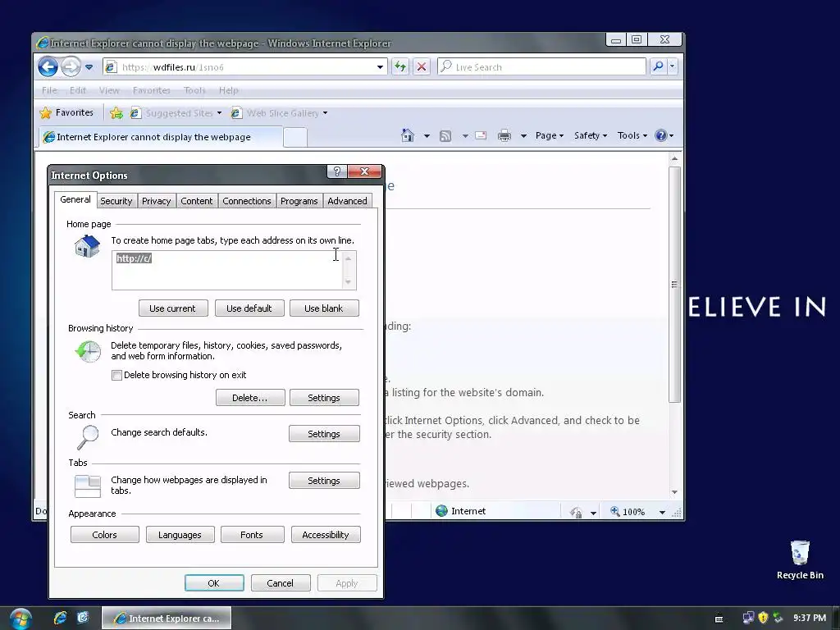Expand the address bar history dropdown

click(x=380, y=67)
